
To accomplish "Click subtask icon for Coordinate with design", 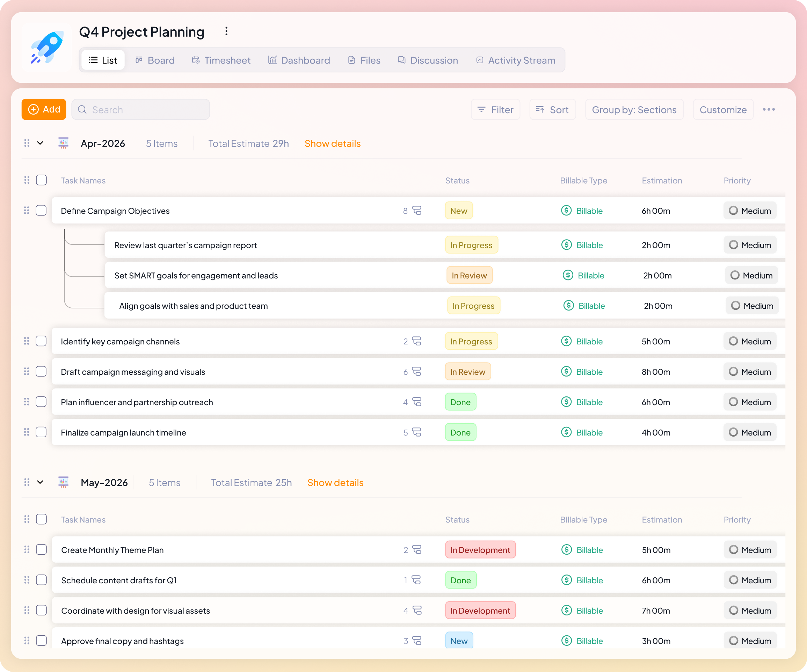I will 417,611.
